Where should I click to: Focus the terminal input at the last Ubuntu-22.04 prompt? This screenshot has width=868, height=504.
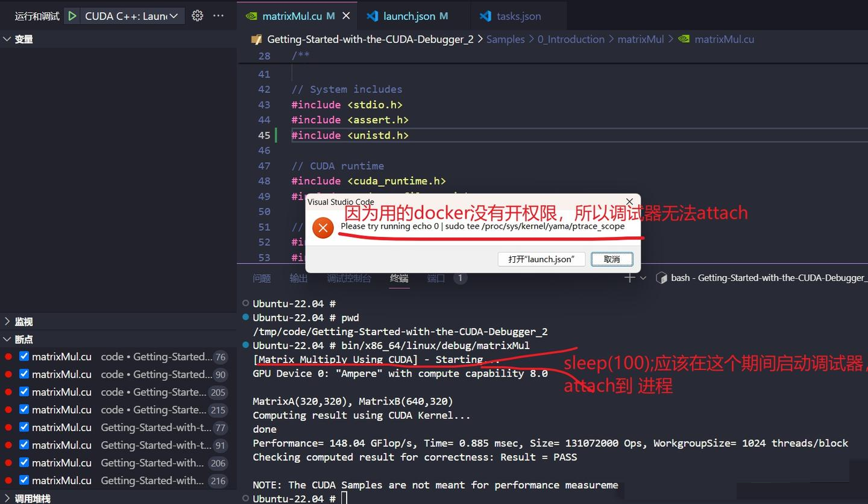pyautogui.click(x=344, y=499)
